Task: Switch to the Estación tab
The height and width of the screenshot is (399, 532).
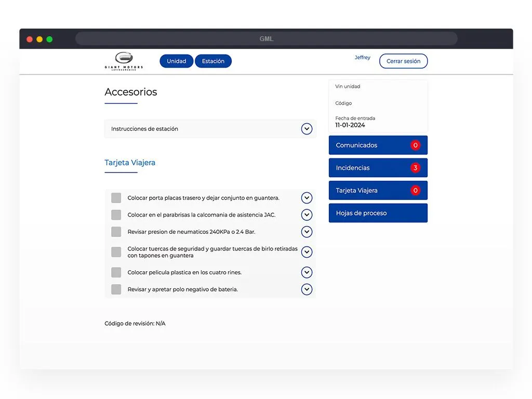Action: [x=213, y=61]
